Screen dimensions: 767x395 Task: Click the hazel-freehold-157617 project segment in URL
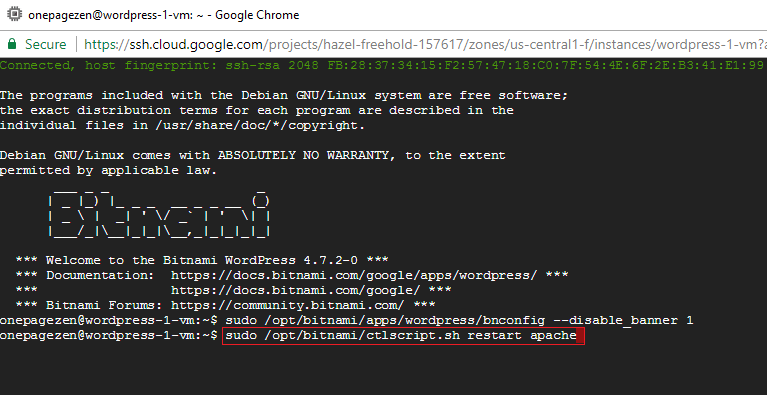click(391, 45)
